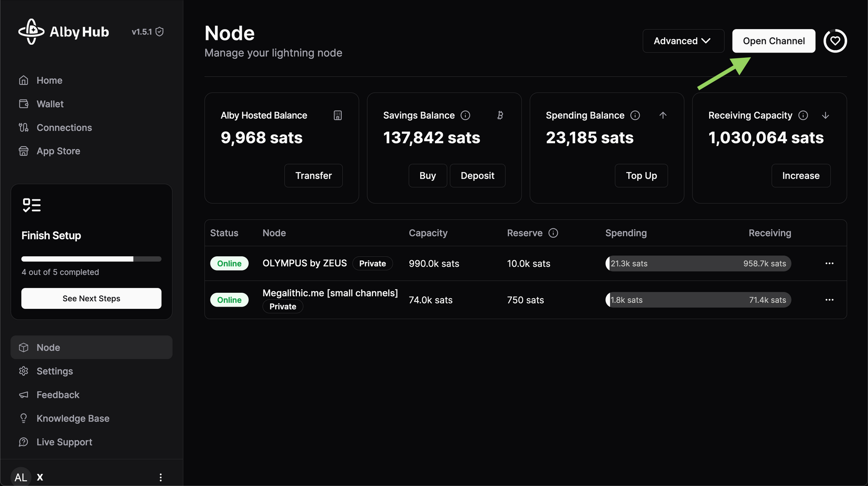Screen dimensions: 868x486
Task: Click the Reserve column info icon
Action: pos(553,233)
